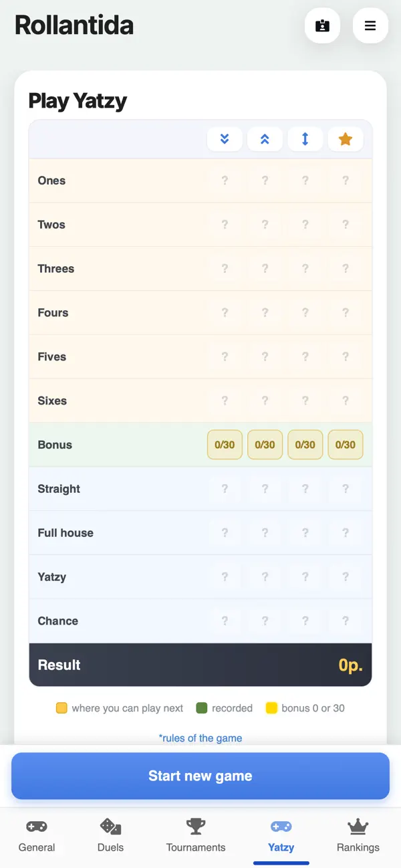401x868 pixels.
Task: Click Bonus 0/30 badge in star column
Action: [x=346, y=445]
